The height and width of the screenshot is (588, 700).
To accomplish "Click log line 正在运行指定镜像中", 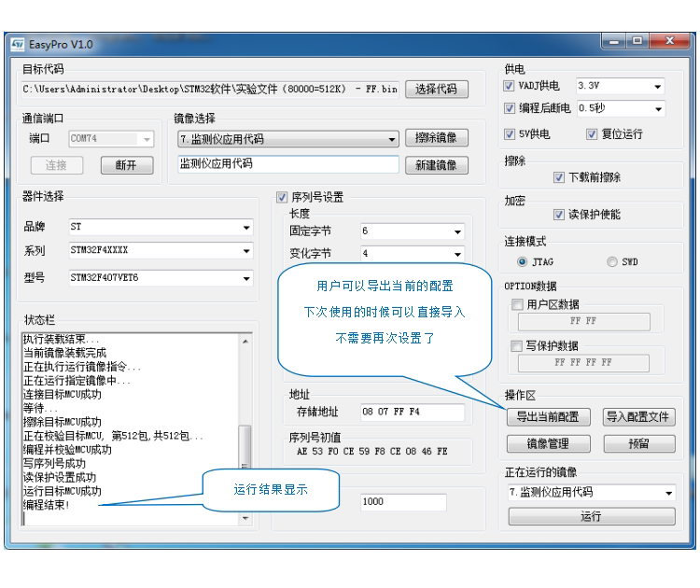I will (77, 381).
